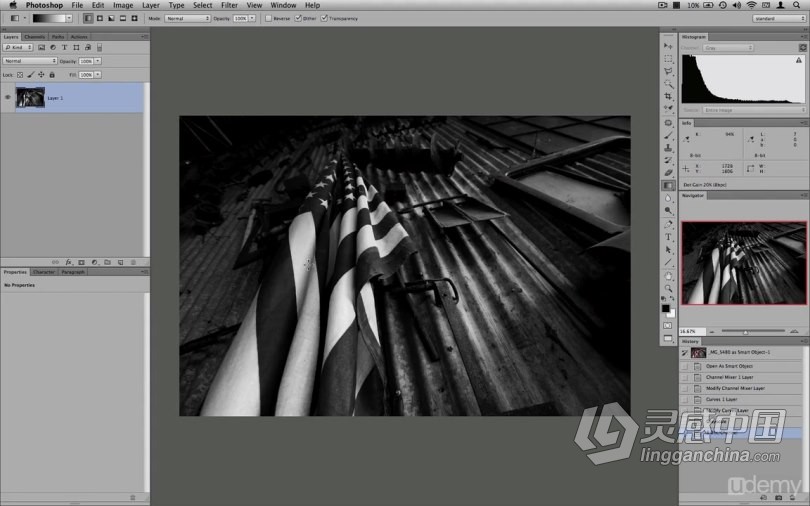Switch to the Channels tab
This screenshot has width=810, height=506.
(34, 37)
